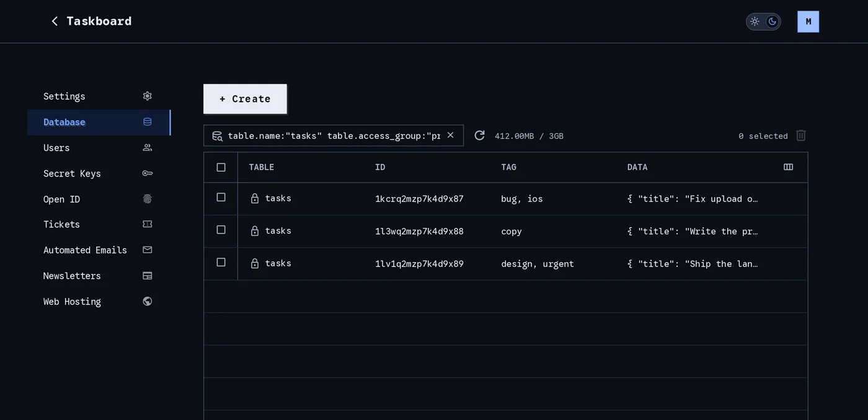Click lock icon on row 1kcrq2mzp7k4d9x87
The width and height of the screenshot is (868, 420).
(x=254, y=198)
